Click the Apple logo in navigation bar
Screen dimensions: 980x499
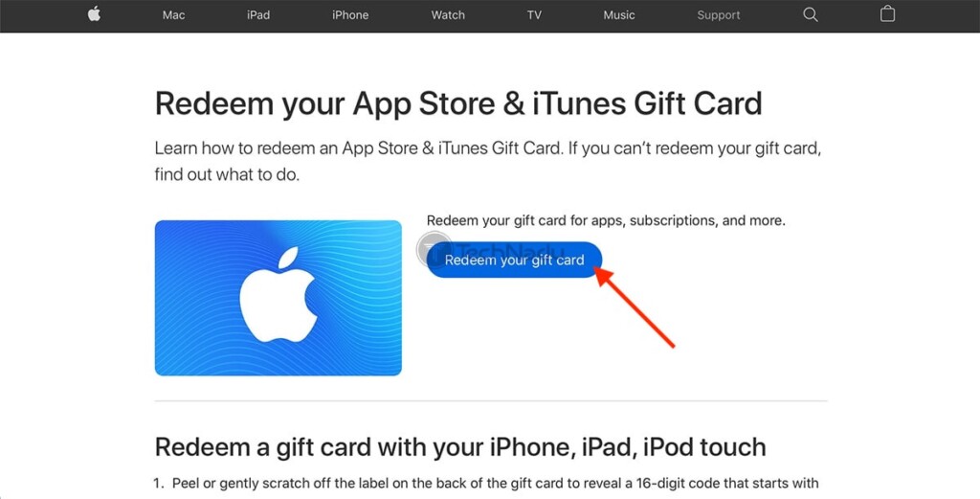pos(94,14)
